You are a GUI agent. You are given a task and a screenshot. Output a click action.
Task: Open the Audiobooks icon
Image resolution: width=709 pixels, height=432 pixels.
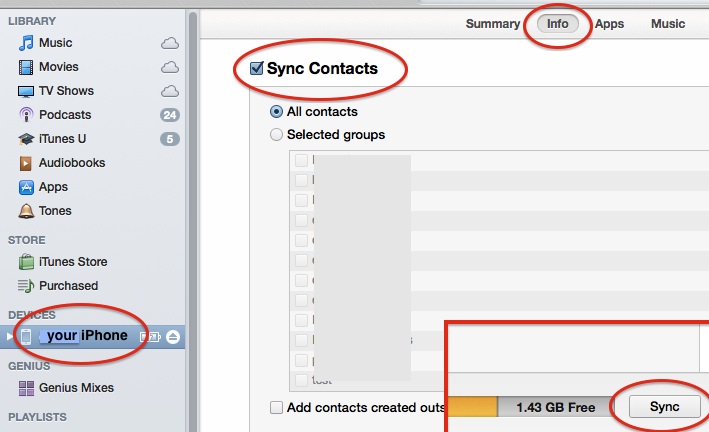click(x=27, y=163)
